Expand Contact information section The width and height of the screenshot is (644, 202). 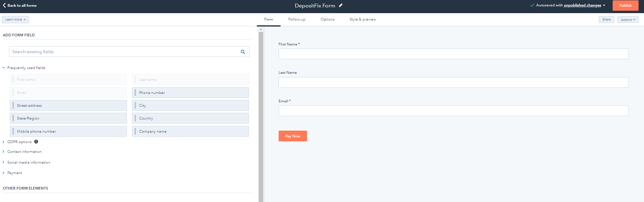coord(4,151)
